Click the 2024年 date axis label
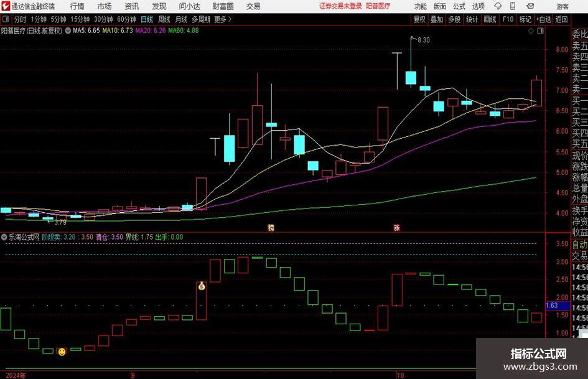 pos(16,375)
